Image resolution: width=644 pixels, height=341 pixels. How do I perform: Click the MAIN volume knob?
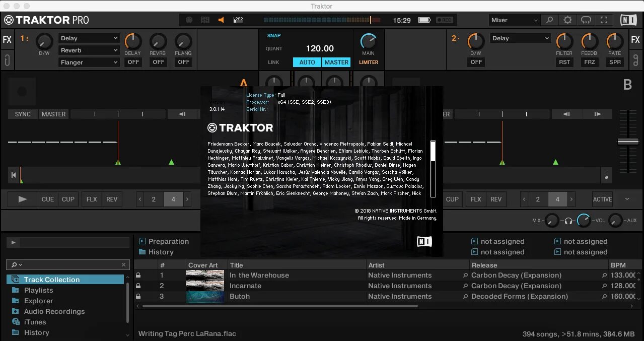368,41
